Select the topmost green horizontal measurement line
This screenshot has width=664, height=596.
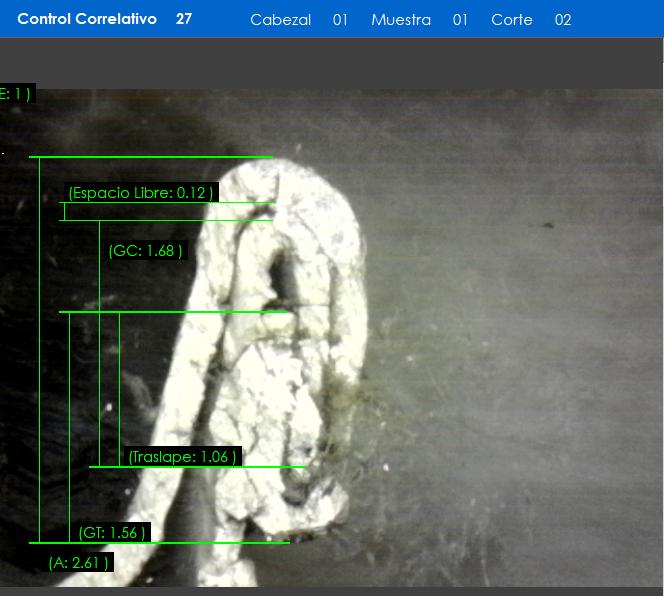tap(150, 157)
